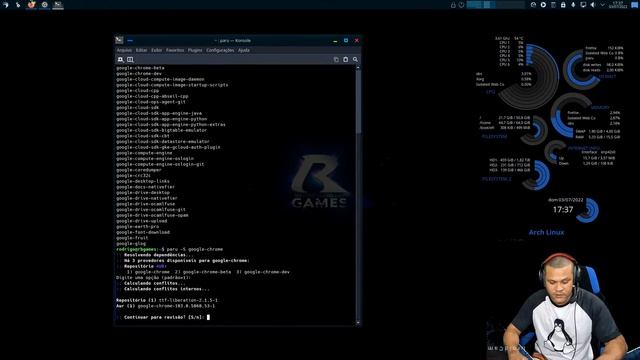Open the Arquivo menu
The height and width of the screenshot is (360, 640).
[x=124, y=50]
